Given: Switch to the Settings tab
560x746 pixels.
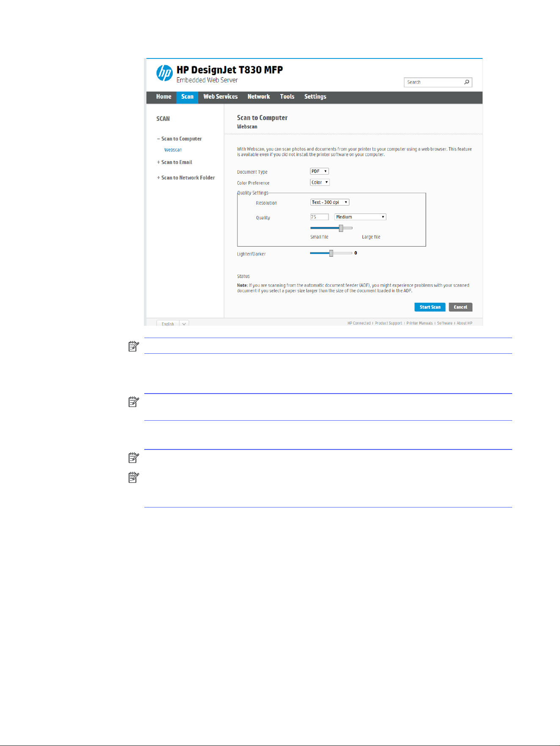Looking at the screenshot, I should click(315, 97).
